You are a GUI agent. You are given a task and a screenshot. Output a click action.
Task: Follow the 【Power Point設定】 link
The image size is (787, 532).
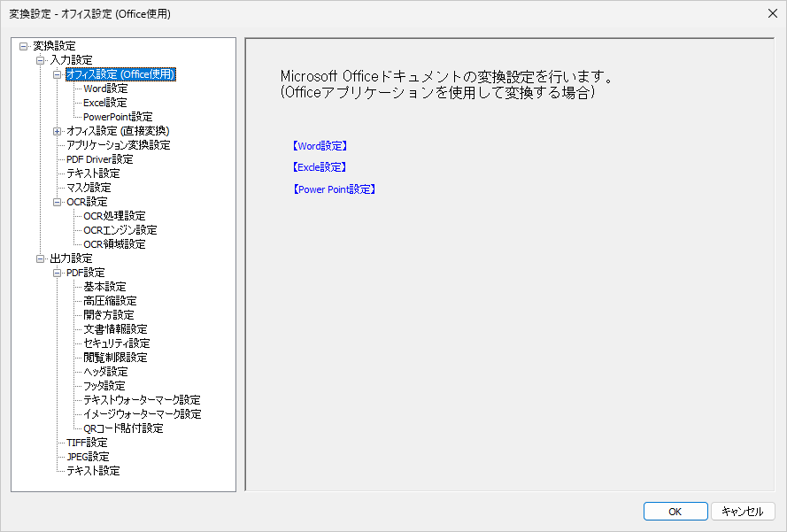[335, 189]
